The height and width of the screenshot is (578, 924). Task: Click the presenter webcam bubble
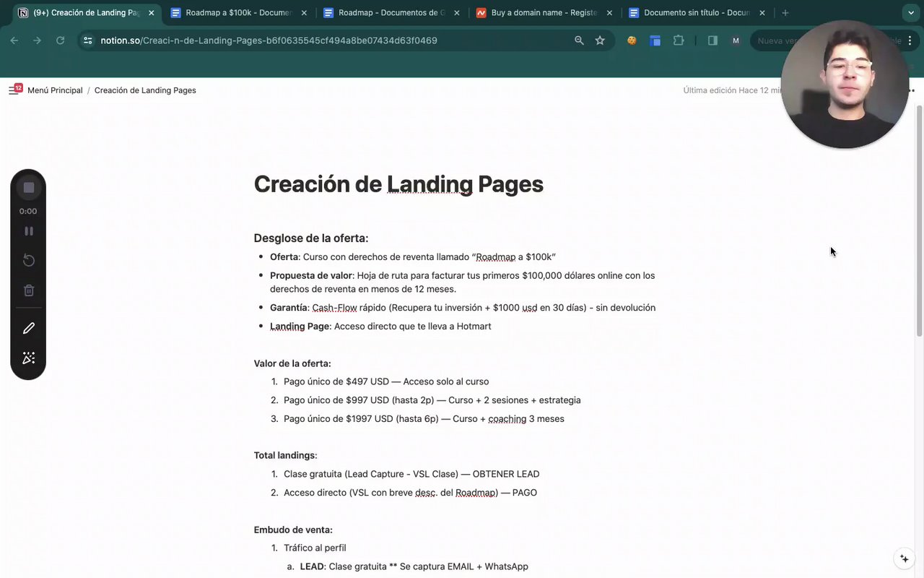coord(845,85)
